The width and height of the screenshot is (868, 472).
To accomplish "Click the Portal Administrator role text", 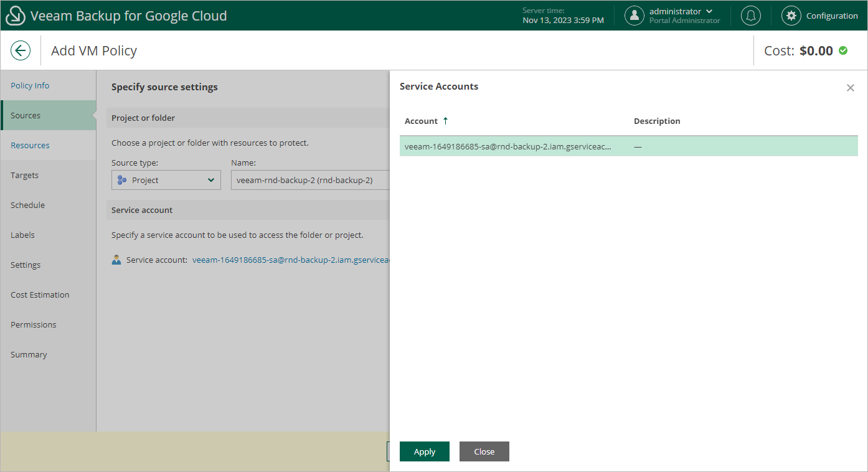I will [685, 21].
